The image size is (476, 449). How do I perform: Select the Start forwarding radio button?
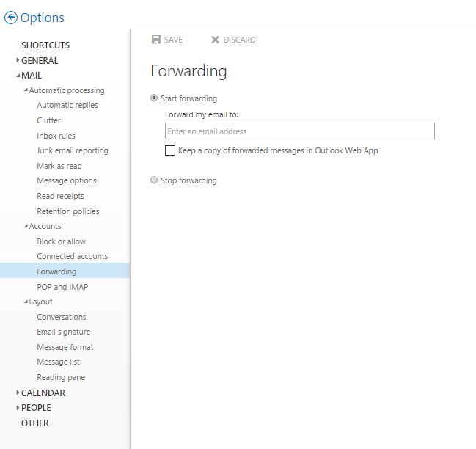(154, 98)
